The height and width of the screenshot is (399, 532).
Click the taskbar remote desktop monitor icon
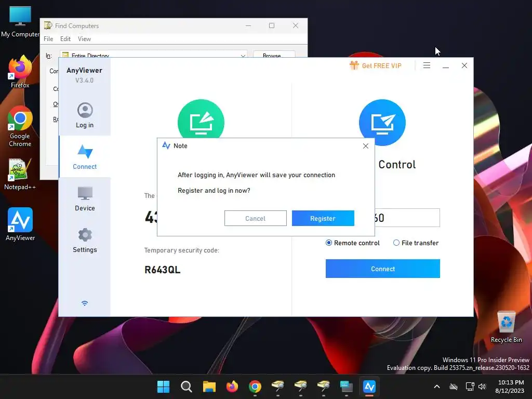point(347,387)
